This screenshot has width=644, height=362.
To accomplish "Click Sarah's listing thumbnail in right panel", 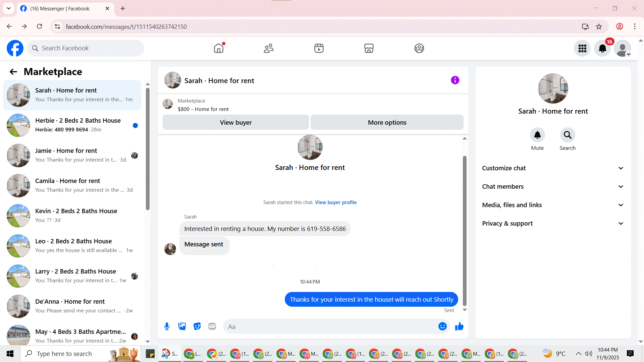I will (x=553, y=88).
